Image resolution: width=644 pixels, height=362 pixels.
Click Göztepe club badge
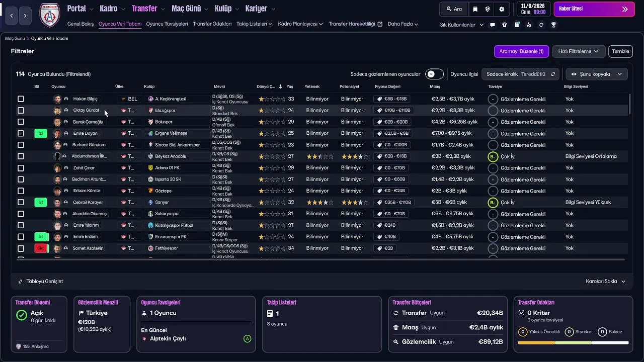pyautogui.click(x=150, y=191)
